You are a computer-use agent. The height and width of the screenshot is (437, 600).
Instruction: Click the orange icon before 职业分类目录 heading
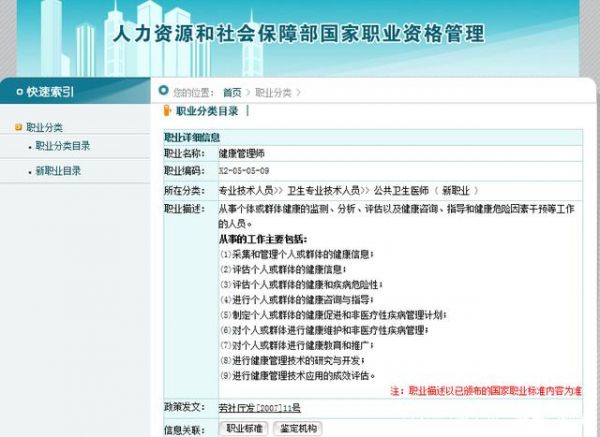pyautogui.click(x=167, y=111)
